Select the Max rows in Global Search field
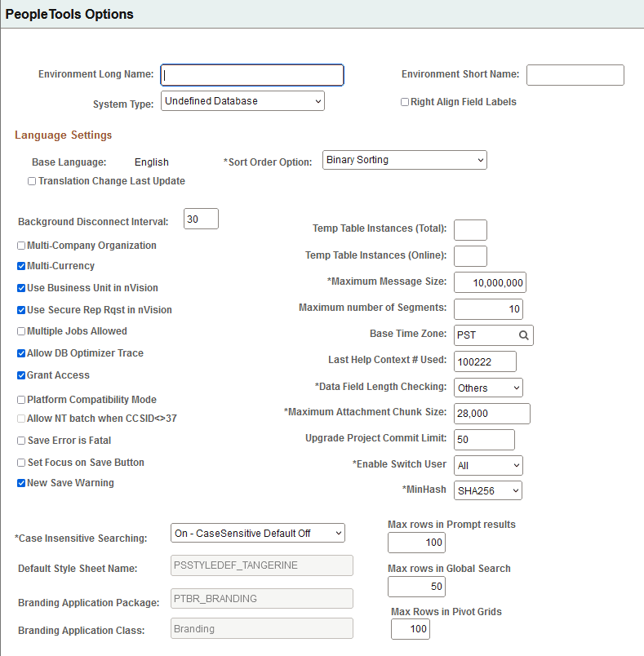This screenshot has width=644, height=656. (416, 587)
